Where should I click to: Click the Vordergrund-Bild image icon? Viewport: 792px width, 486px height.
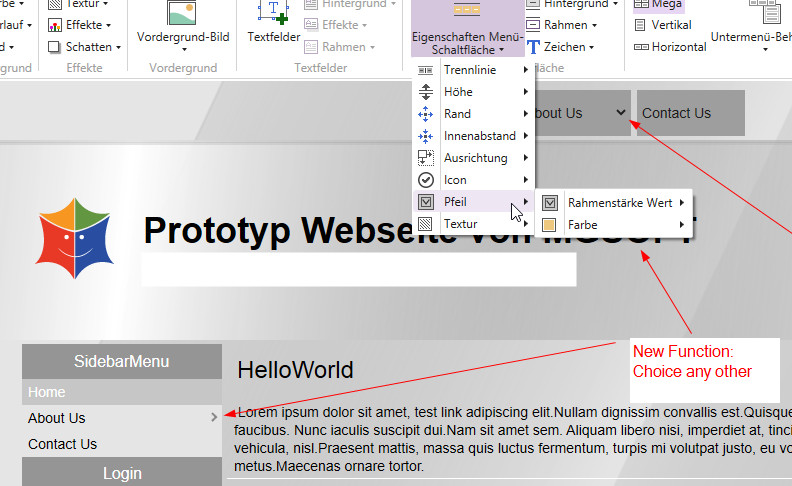[182, 12]
